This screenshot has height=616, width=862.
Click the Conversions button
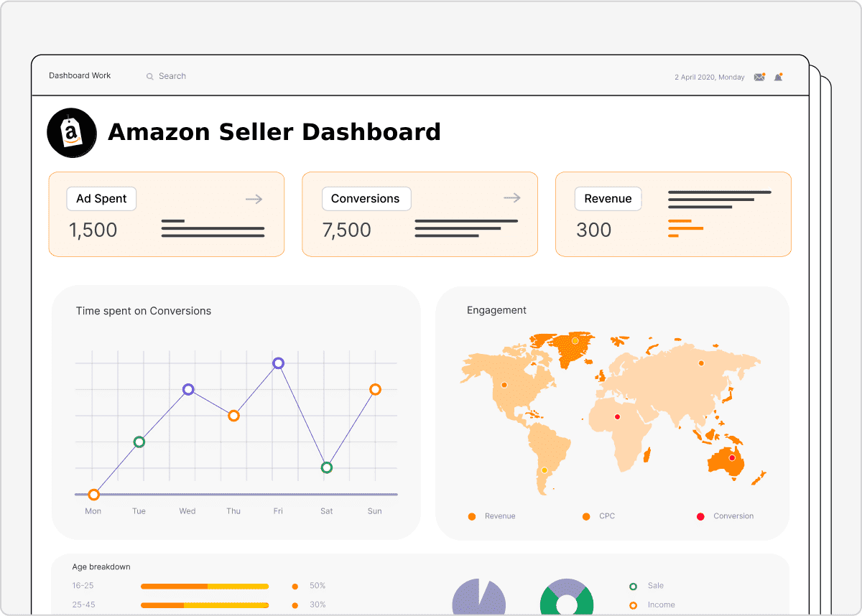pos(366,199)
